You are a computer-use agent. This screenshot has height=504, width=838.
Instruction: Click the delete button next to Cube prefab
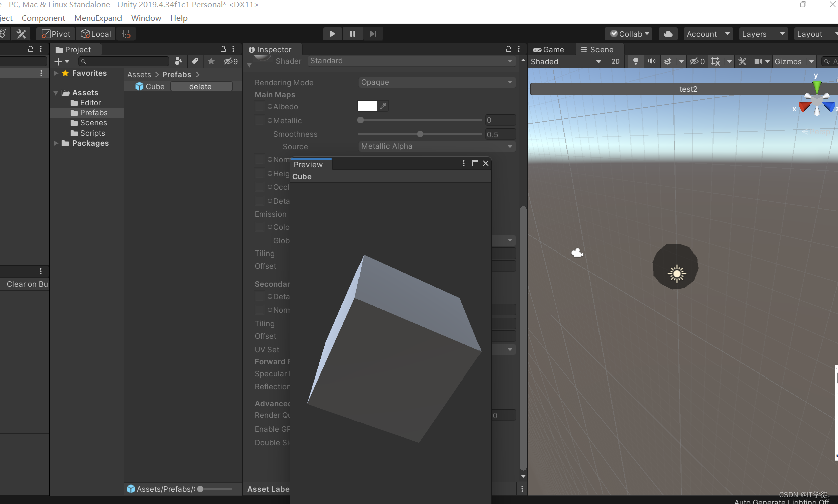[200, 86]
